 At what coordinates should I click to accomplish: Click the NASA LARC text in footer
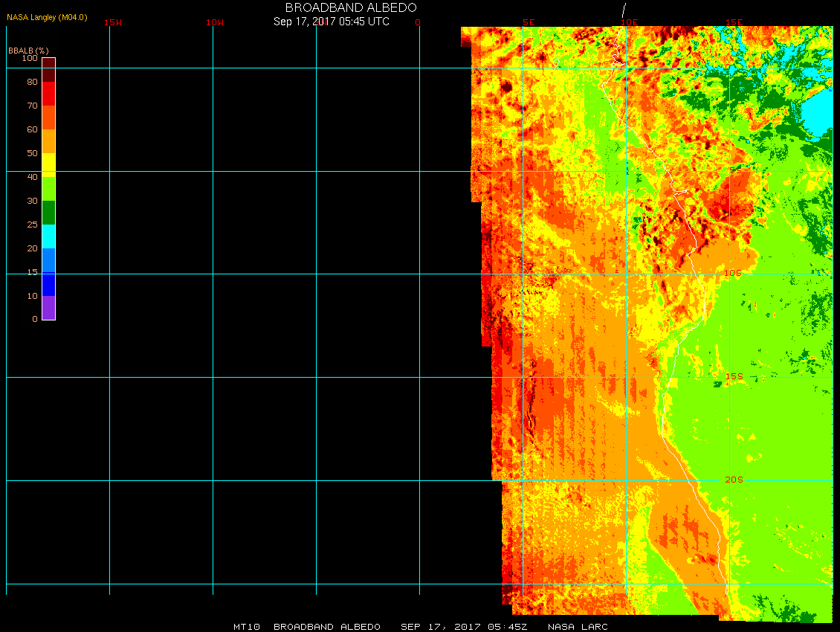(578, 627)
